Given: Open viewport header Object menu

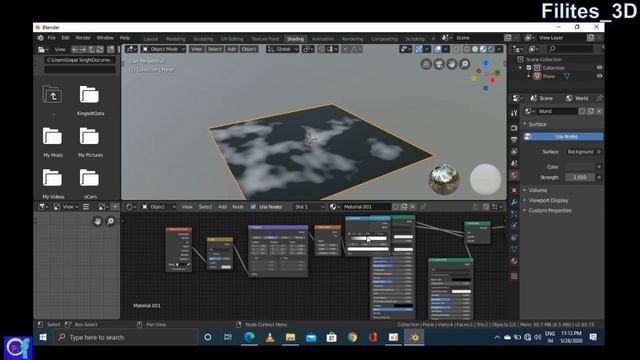Looking at the screenshot, I should (x=248, y=49).
